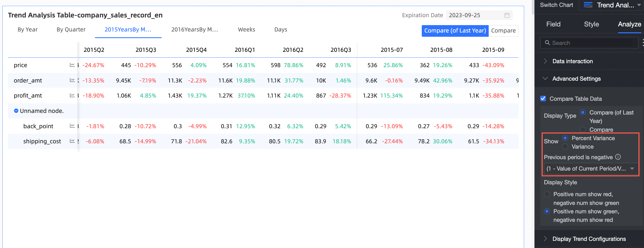Viewport: 644px width, 248px height.
Task: Click the vertical dots icon beside the search bar
Action: point(643,43)
